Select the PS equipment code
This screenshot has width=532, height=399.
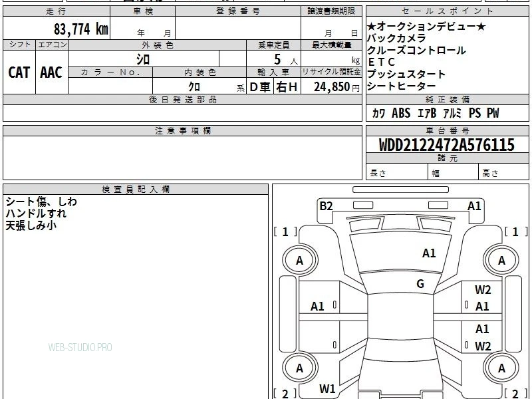point(475,113)
